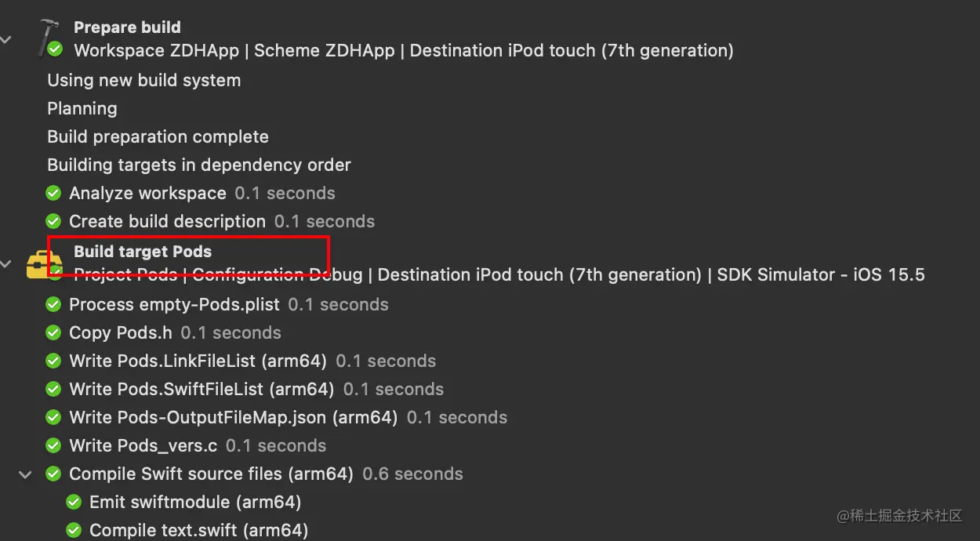The image size is (980, 541).
Task: Click the Planning log line
Action: (x=82, y=108)
